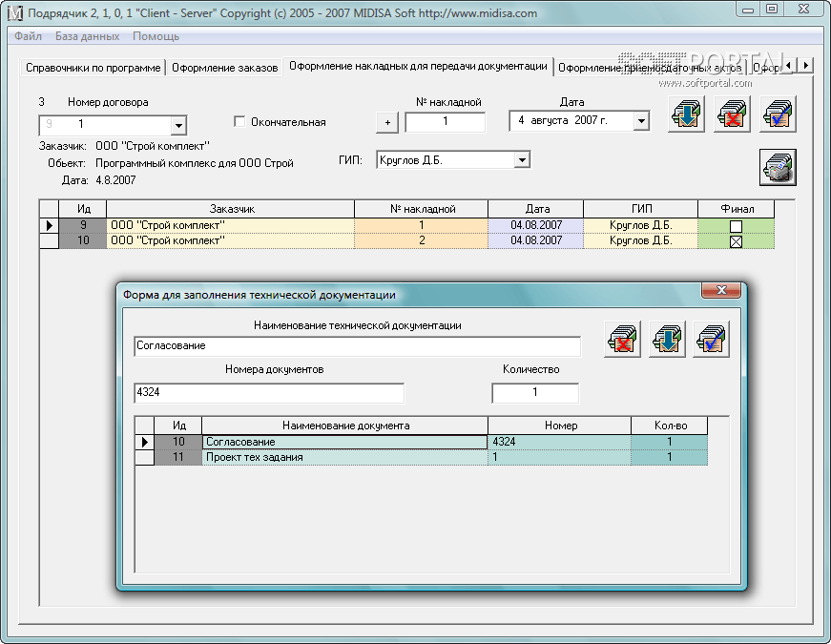Click save document icon in technical documentation form

[667, 339]
